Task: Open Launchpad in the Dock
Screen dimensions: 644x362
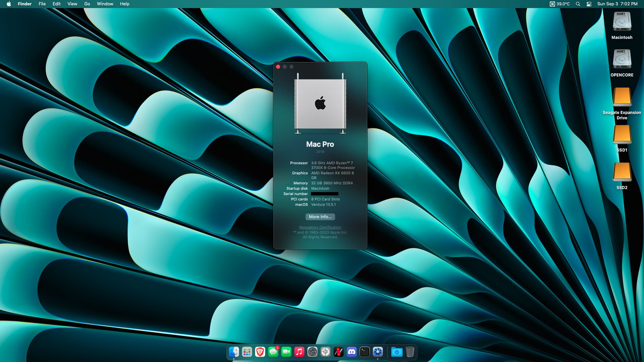Action: (247, 352)
